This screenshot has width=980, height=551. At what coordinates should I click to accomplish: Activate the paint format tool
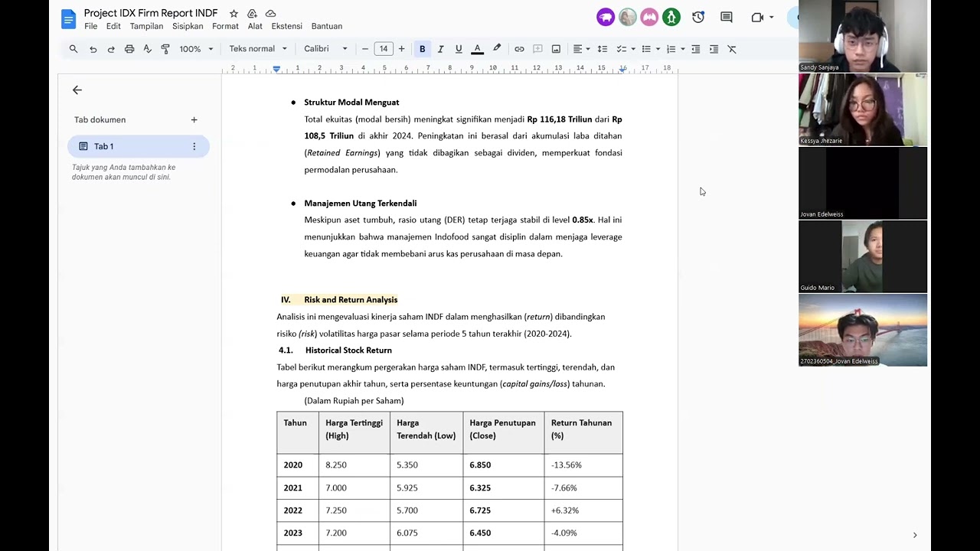click(x=165, y=49)
